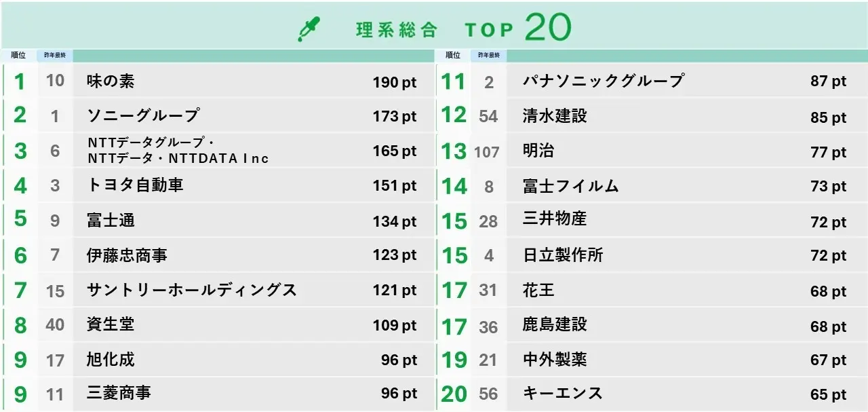Click the 富士フイルム company name
868x412 pixels.
[x=570, y=186]
